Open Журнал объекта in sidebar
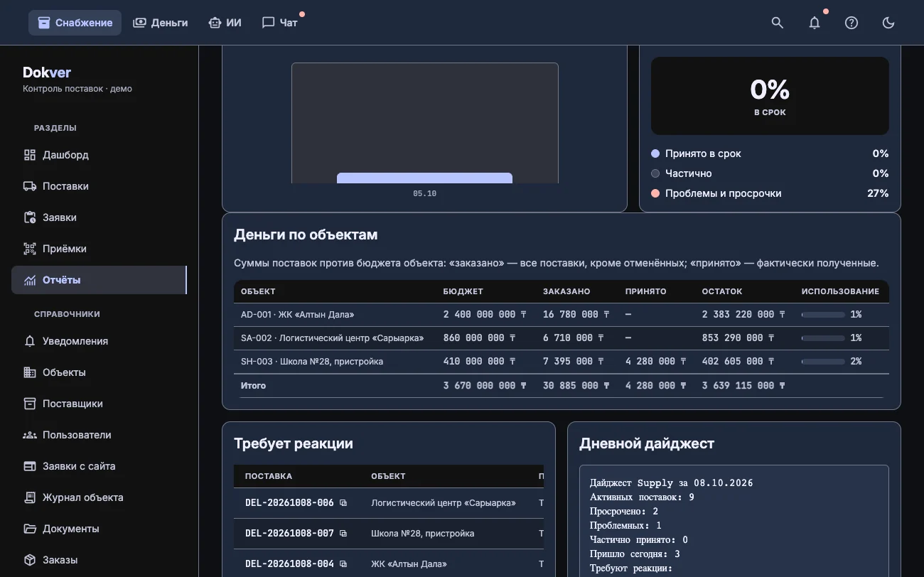 [100, 497]
